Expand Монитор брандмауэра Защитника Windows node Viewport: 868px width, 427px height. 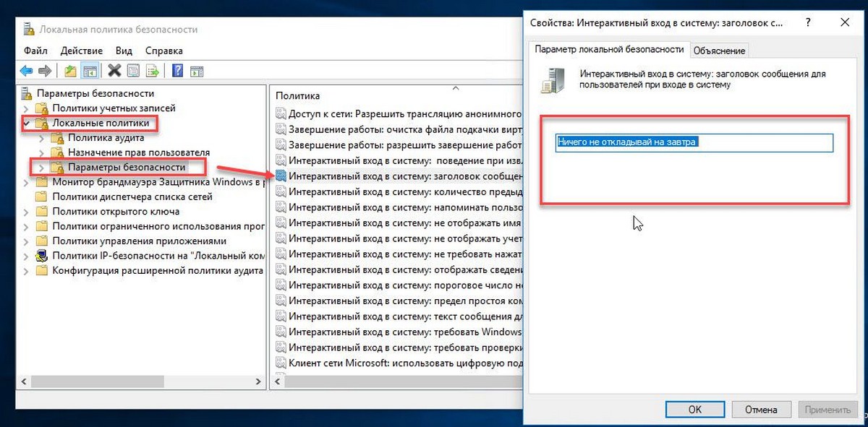(x=27, y=182)
